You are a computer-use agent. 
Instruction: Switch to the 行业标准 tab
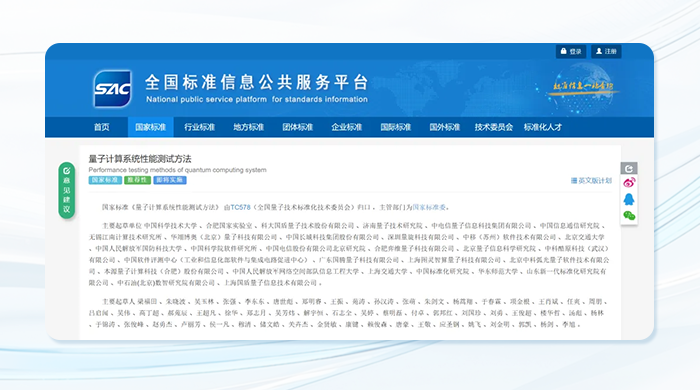[200, 127]
